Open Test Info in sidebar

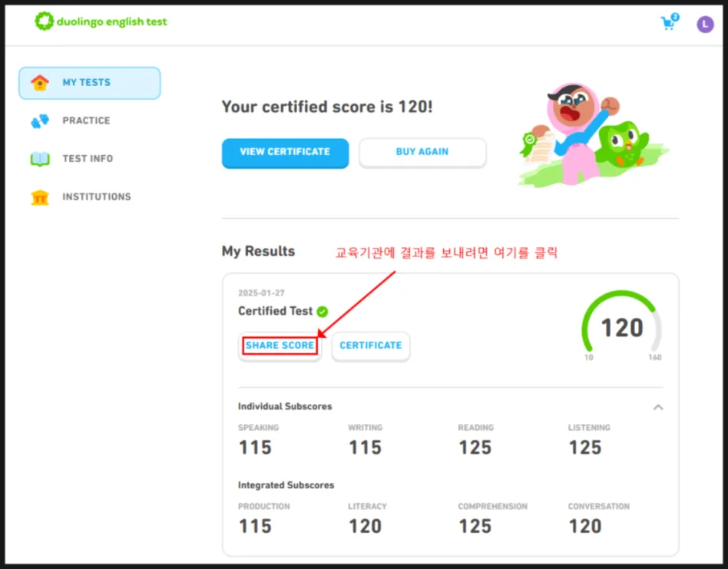click(x=88, y=159)
